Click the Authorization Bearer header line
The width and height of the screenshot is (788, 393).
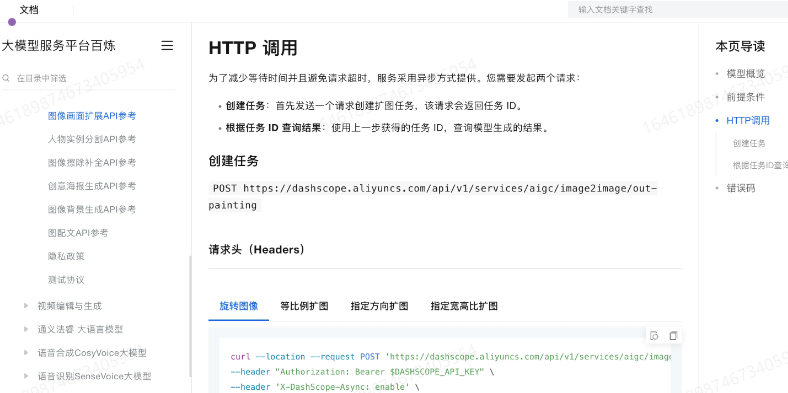(x=362, y=372)
